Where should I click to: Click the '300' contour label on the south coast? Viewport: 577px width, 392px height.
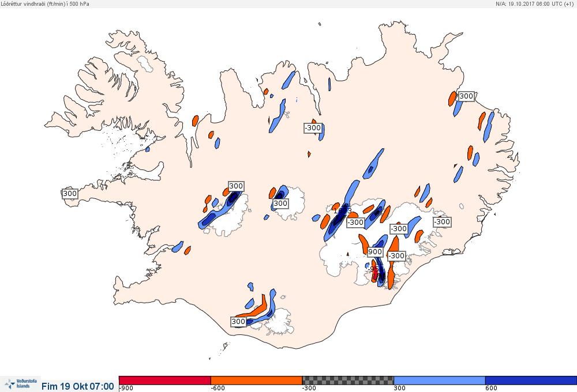pos(238,322)
